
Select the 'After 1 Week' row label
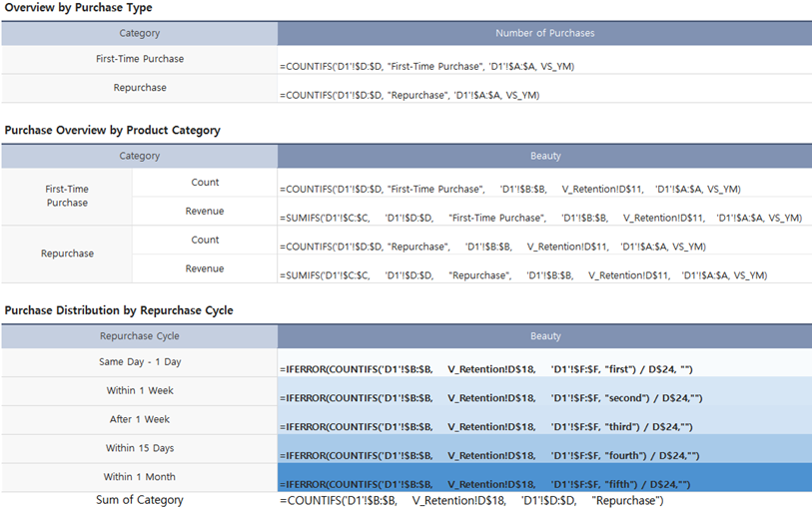point(140,419)
